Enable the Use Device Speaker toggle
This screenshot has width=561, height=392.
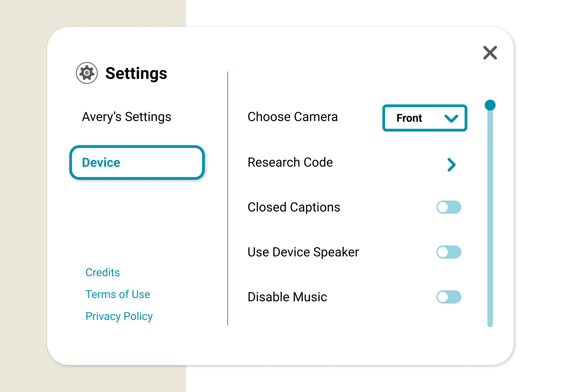click(449, 252)
